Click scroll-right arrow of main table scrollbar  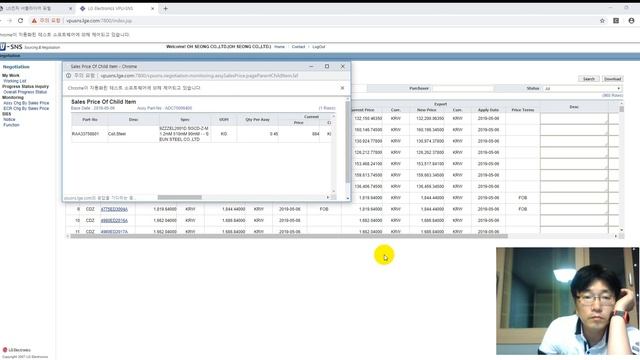[x=616, y=236]
